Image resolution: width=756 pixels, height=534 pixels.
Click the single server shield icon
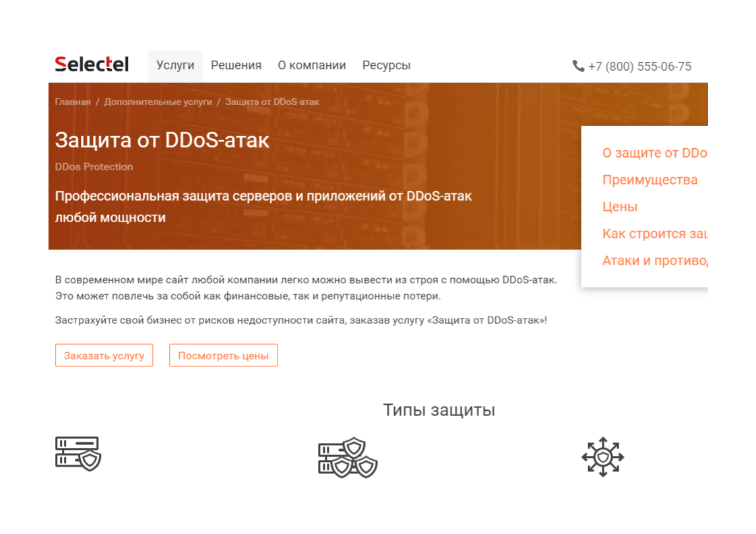(78, 453)
